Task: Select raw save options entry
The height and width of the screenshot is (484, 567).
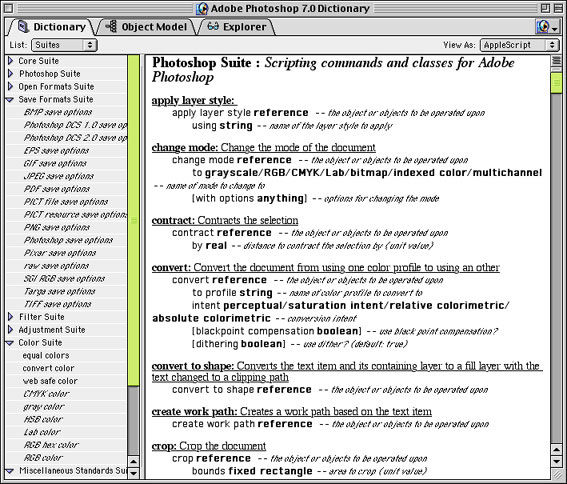Action: 56,266
